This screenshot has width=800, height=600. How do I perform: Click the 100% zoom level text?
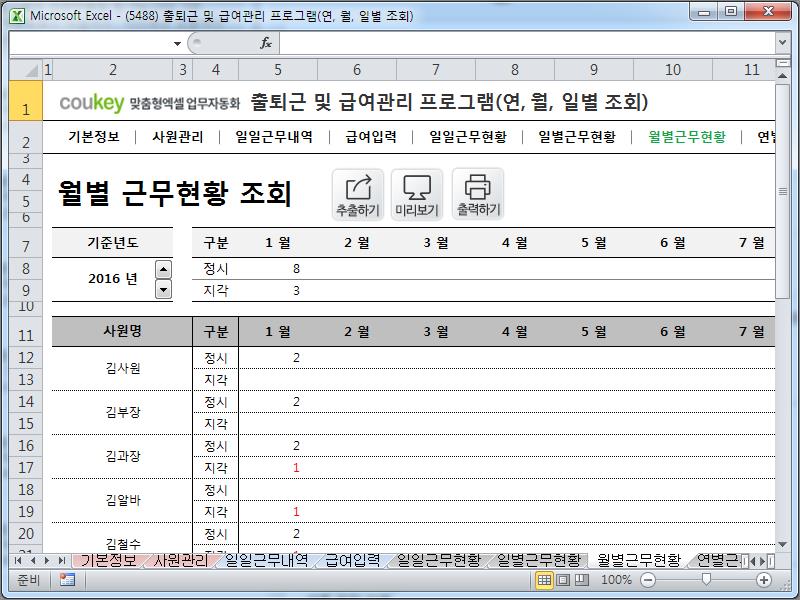616,580
